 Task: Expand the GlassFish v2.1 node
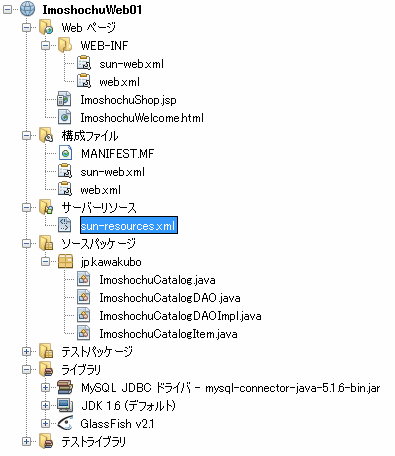[46, 423]
